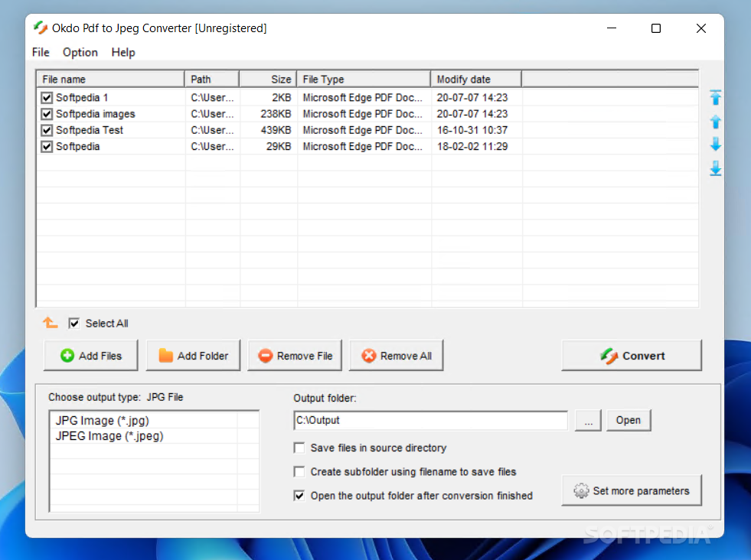Viewport: 751px width, 560px height.
Task: Sort by the File name column header
Action: click(111, 79)
